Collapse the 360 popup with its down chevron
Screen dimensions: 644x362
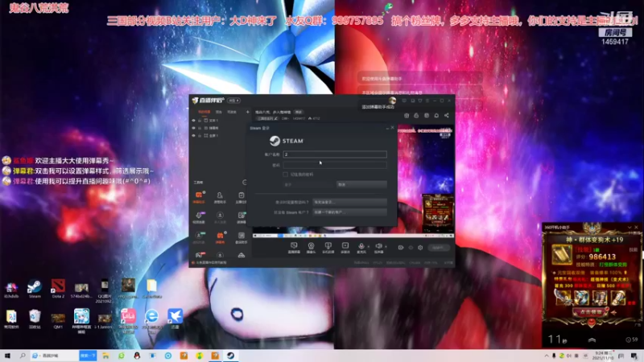pyautogui.click(x=630, y=228)
